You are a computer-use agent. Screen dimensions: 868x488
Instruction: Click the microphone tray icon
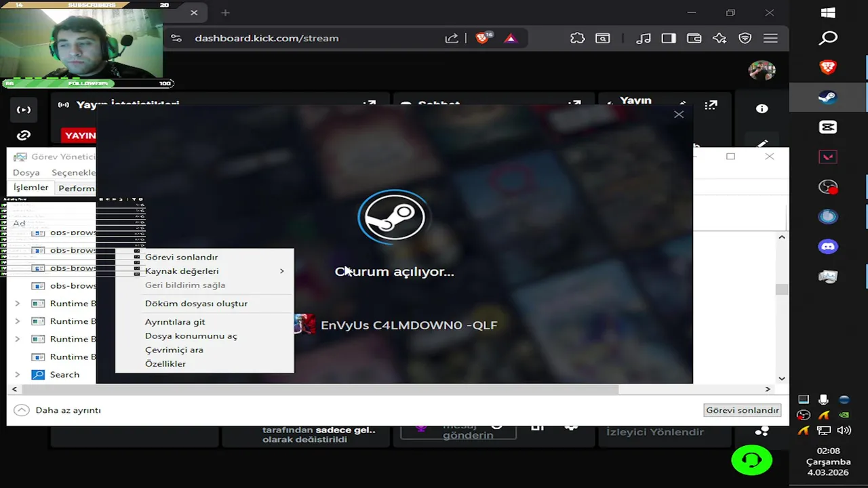824,400
